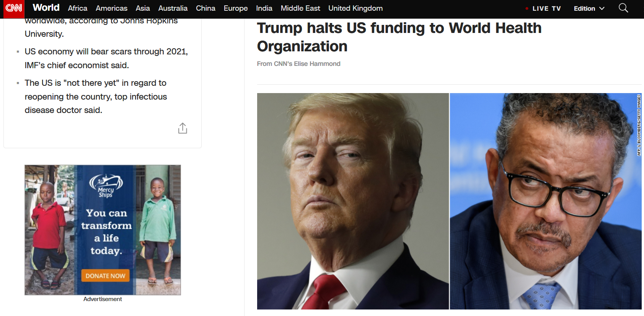Select United Kingdom in navigation
The height and width of the screenshot is (316, 644).
[x=355, y=8]
